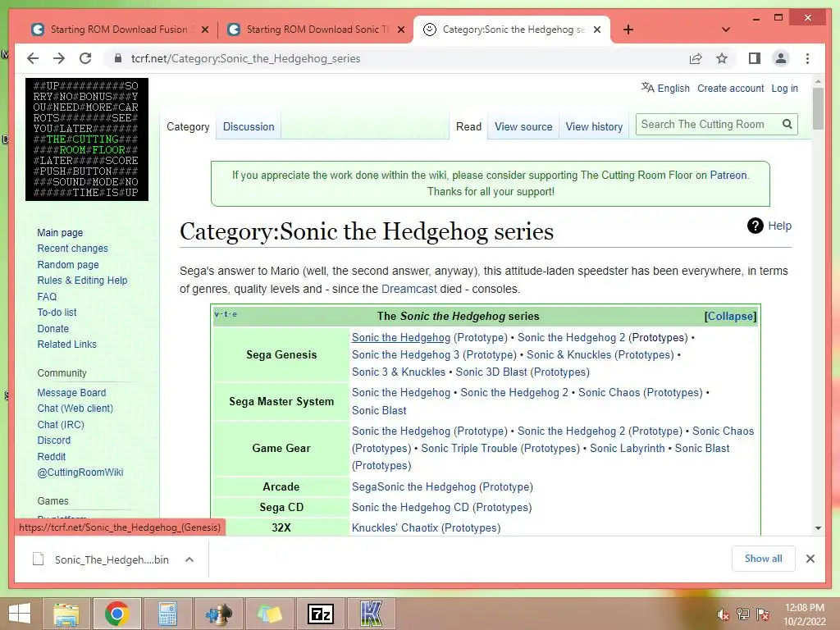Click the scrollbar down arrow

coord(818,528)
